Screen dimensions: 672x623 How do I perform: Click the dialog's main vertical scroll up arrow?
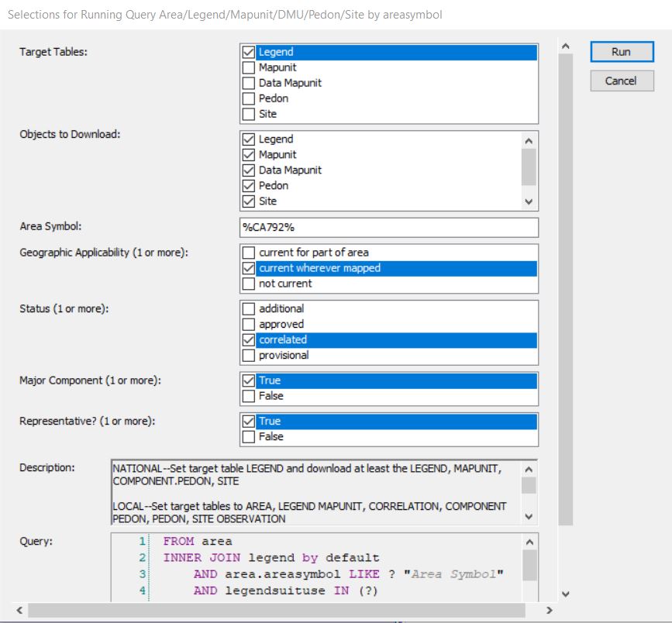click(566, 46)
